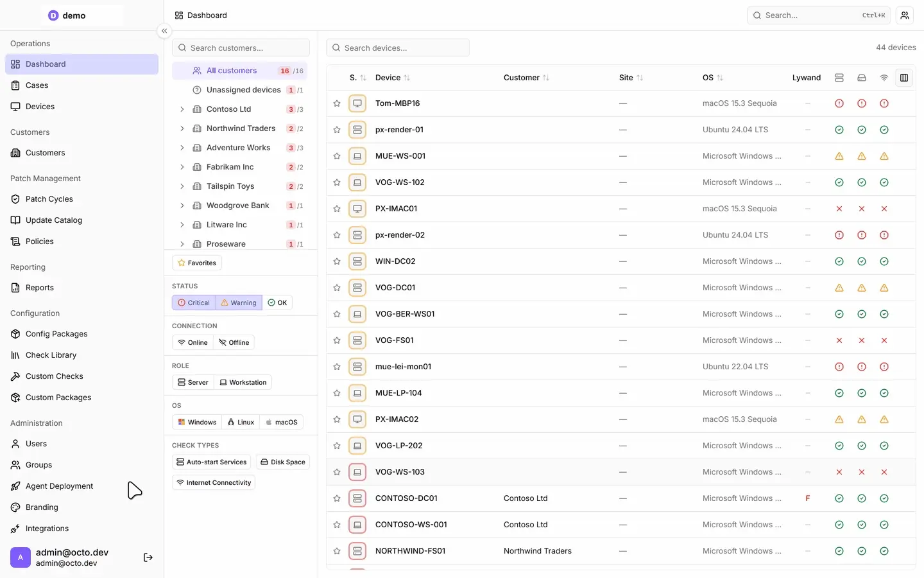Show Favorites filter button
The height and width of the screenshot is (578, 924).
pos(197,263)
